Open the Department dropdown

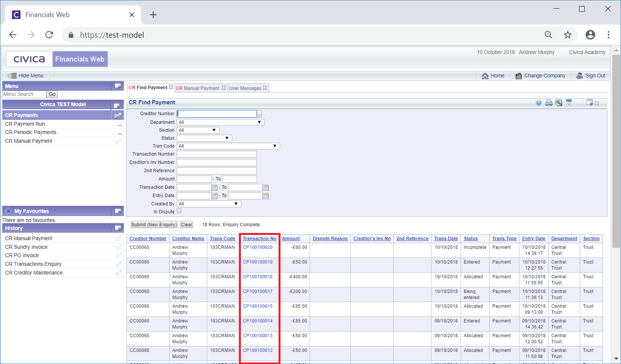point(220,122)
